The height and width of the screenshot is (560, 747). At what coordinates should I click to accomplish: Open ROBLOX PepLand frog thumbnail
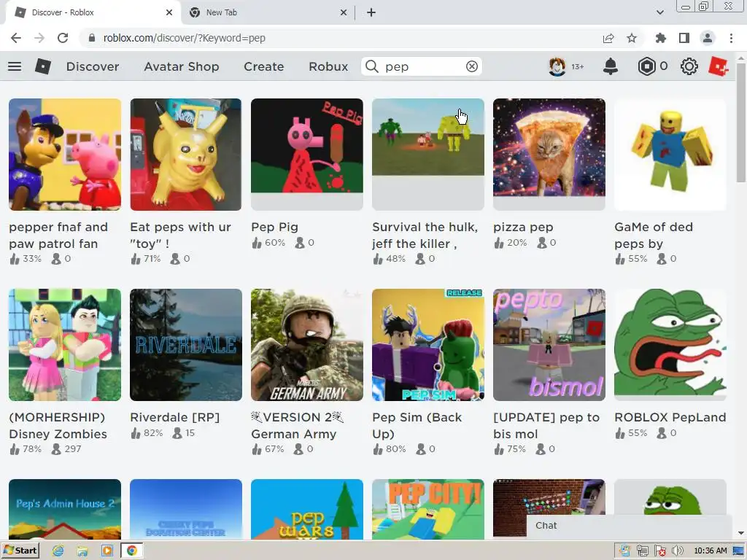(x=670, y=345)
